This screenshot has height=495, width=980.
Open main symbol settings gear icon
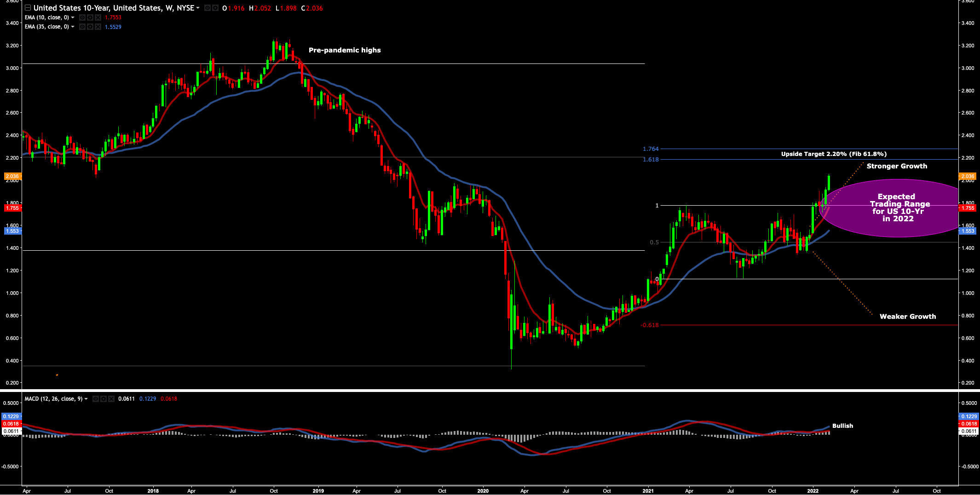tap(215, 8)
